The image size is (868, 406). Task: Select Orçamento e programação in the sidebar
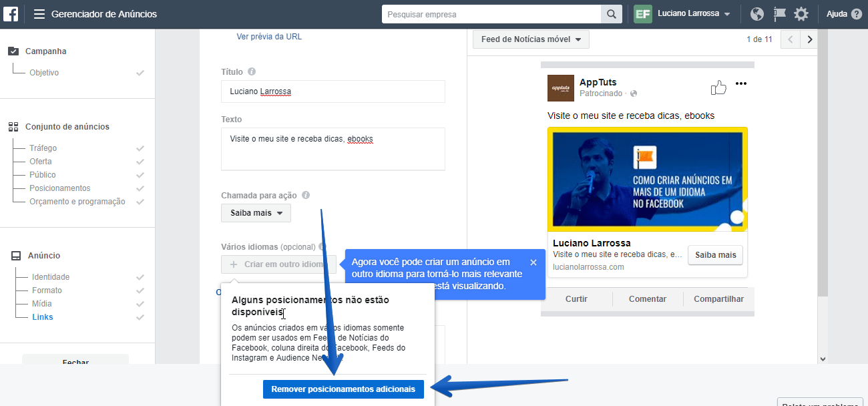pyautogui.click(x=77, y=202)
